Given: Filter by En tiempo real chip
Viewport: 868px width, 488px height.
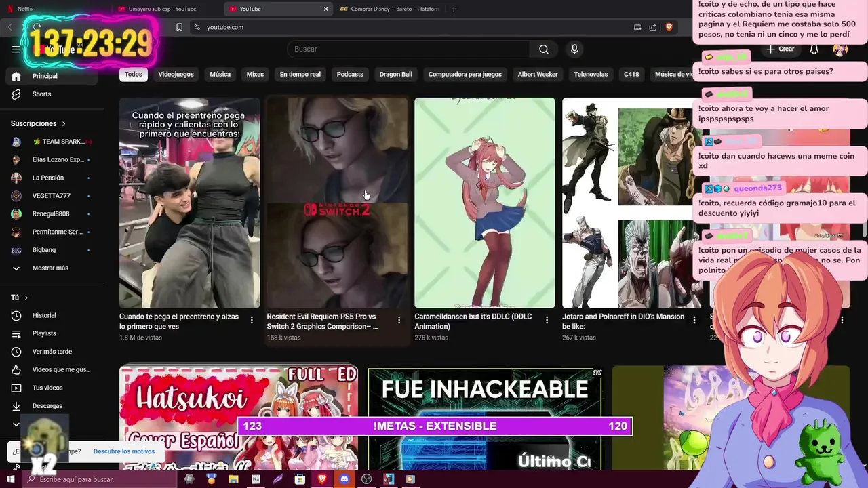Looking at the screenshot, I should click(300, 75).
